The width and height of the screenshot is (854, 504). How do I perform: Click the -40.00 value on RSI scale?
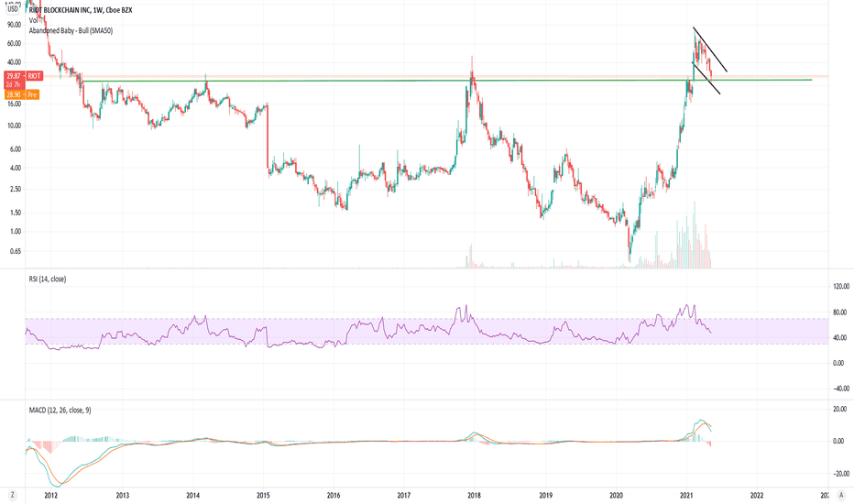841,389
